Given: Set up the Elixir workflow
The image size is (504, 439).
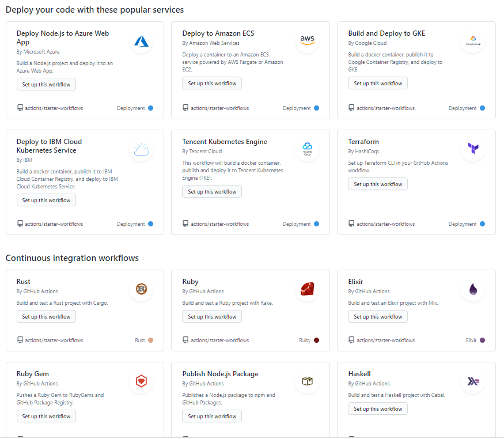Looking at the screenshot, I should pos(378,316).
